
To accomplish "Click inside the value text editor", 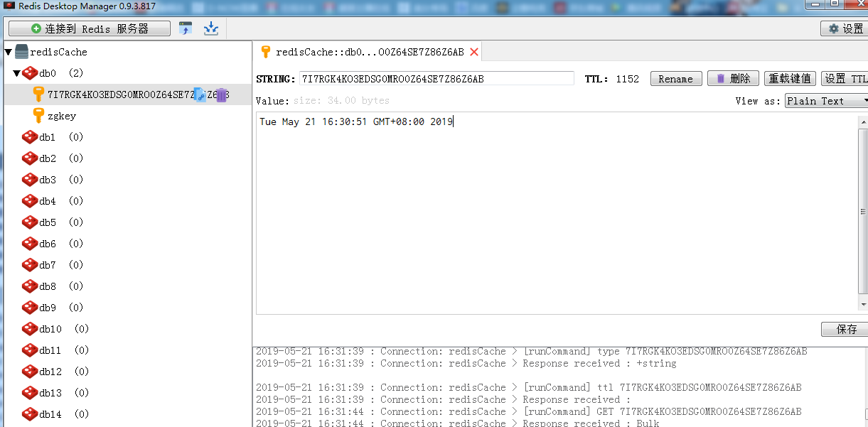I will (557, 213).
